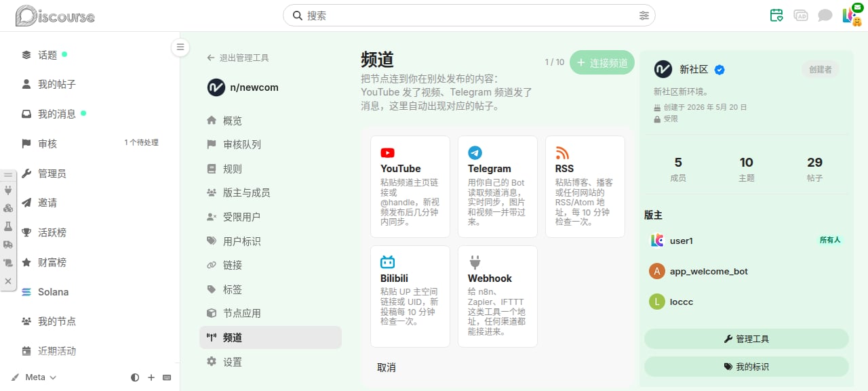Select 设置 in admin menu
This screenshot has width=868, height=391.
(x=271, y=362)
